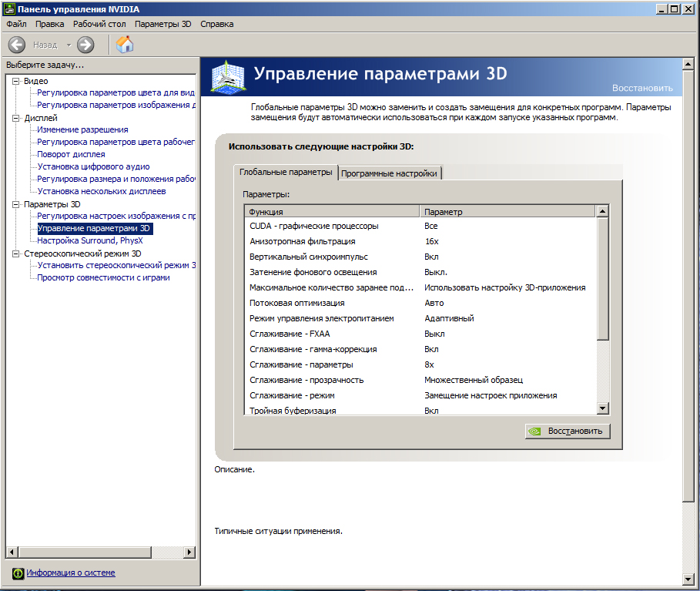Select the Сглаживание - режим row
The height and width of the screenshot is (591, 700).
tap(420, 395)
